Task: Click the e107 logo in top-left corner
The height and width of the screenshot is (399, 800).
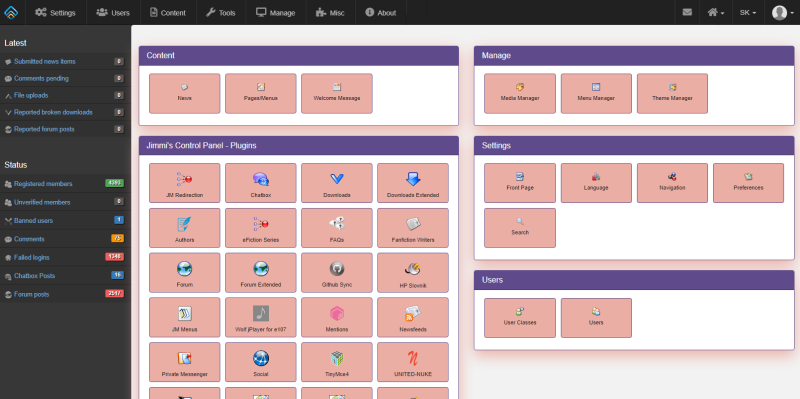Action: coord(11,12)
